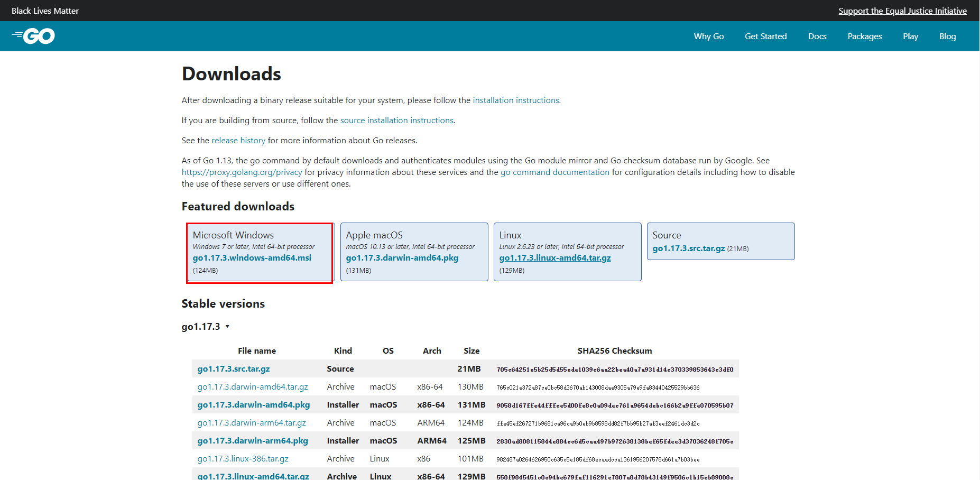This screenshot has width=980, height=480.
Task: Click the checksum starting with 705c64251
Action: click(x=615, y=370)
